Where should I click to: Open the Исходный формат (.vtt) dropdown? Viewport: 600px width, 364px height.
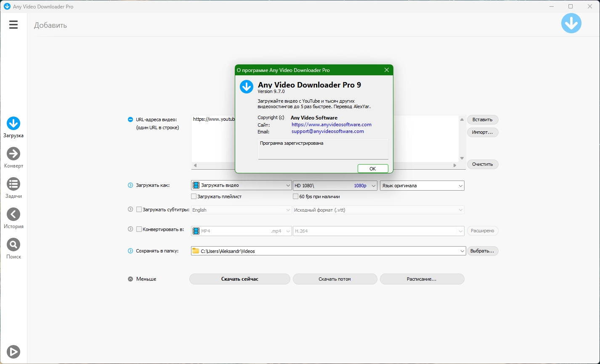(x=379, y=210)
